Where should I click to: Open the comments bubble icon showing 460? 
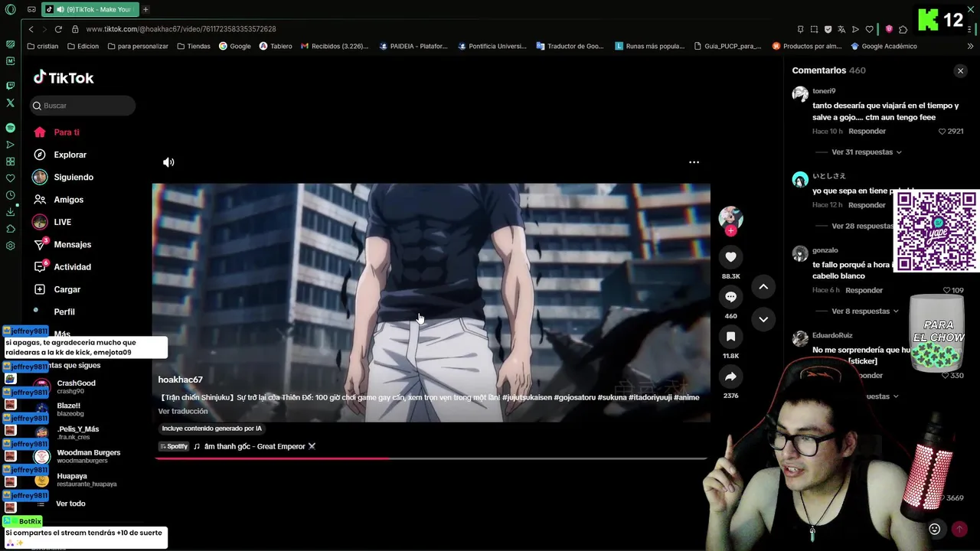tap(730, 297)
